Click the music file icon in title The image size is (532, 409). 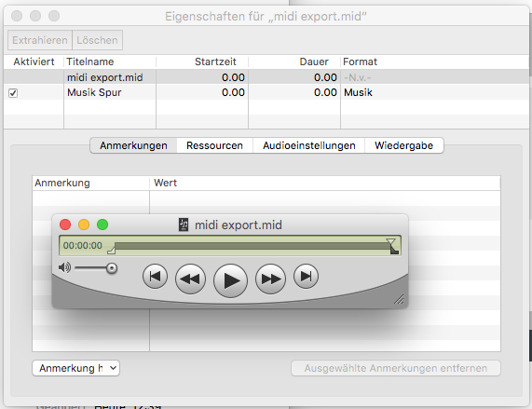pyautogui.click(x=184, y=225)
